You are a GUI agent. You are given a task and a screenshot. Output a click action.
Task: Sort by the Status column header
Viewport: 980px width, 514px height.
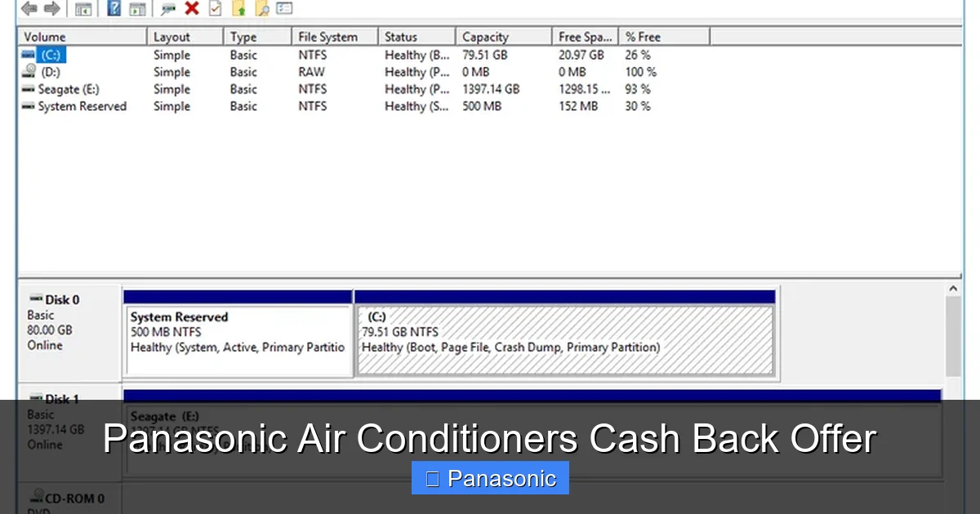[416, 37]
